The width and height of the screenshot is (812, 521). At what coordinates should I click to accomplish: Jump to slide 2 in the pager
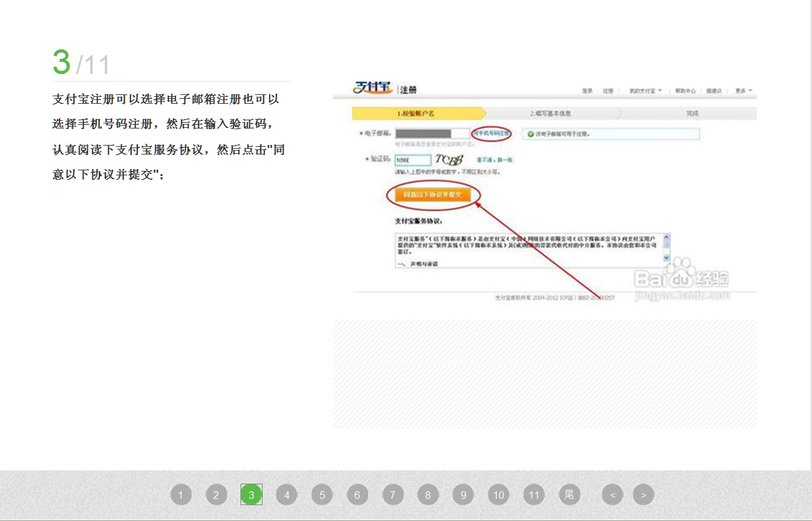(216, 494)
